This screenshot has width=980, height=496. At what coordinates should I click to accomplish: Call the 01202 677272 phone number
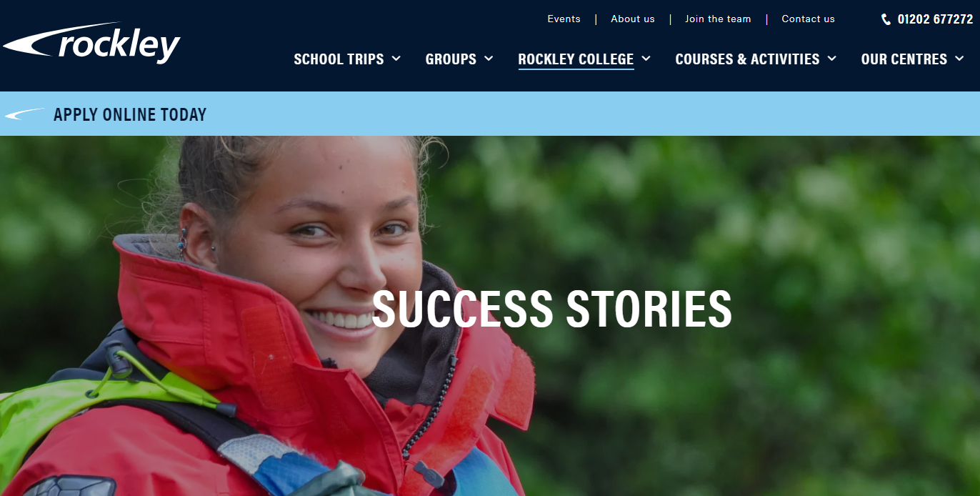(935, 19)
